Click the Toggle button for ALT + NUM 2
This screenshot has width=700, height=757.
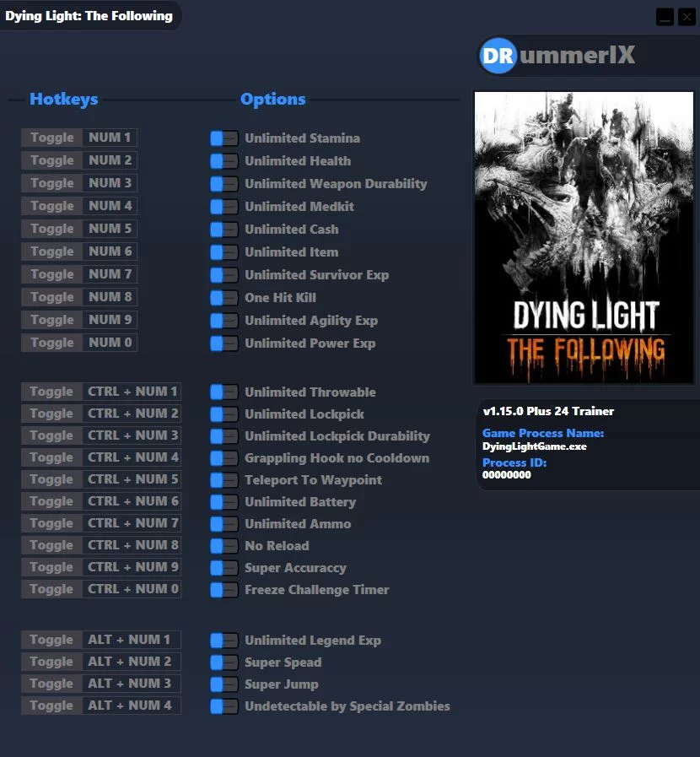[51, 662]
